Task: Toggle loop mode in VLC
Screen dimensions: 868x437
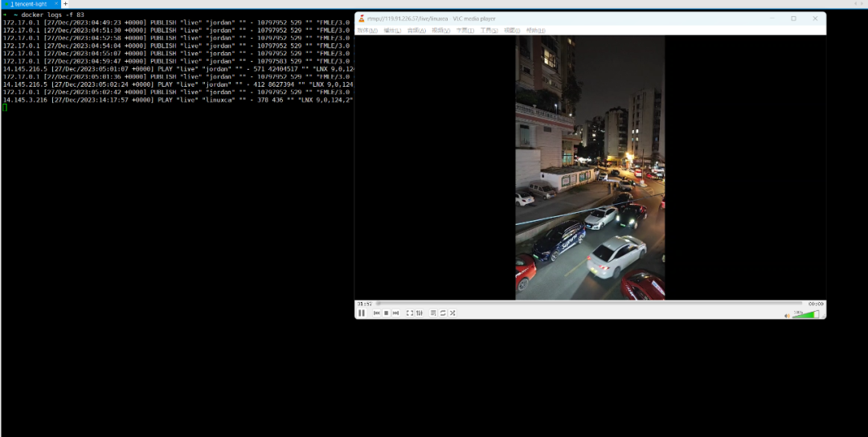Action: [443, 313]
